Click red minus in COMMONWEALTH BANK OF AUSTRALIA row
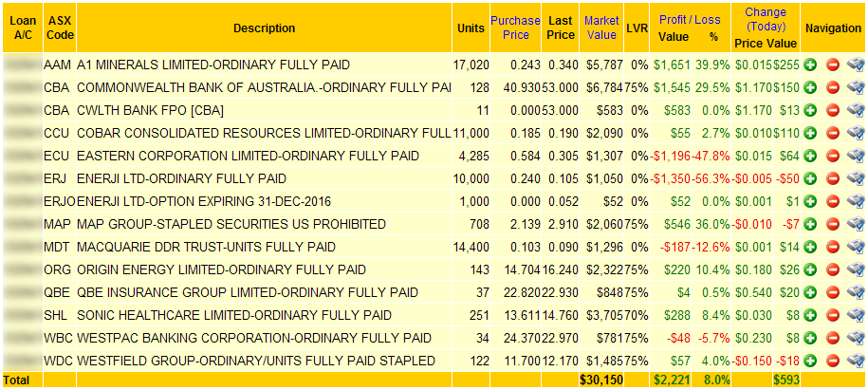 tap(833, 87)
